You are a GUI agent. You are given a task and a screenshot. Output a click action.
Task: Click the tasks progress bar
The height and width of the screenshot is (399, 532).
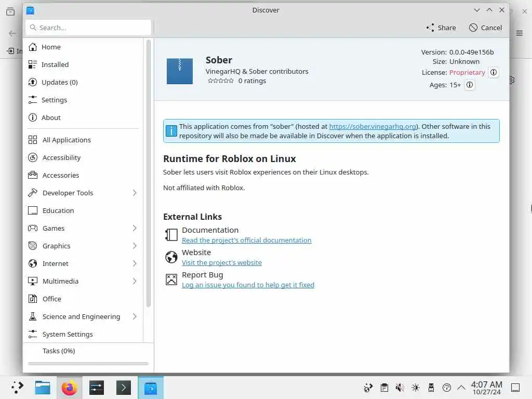click(88, 364)
